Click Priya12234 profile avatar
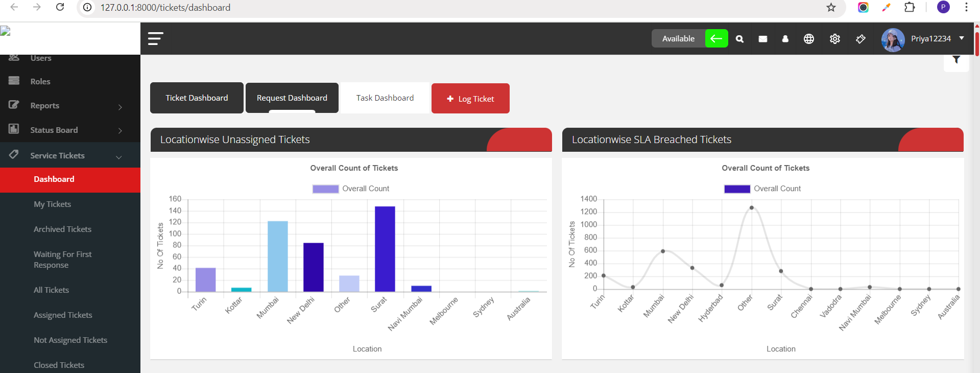 (x=893, y=40)
